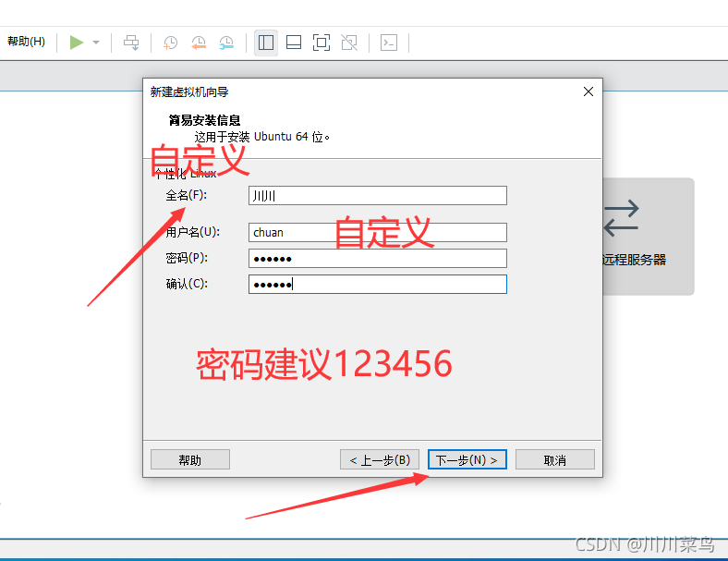Screen dimensions: 728x561
Task: Enter full screen mode icon
Action: [x=322, y=43]
